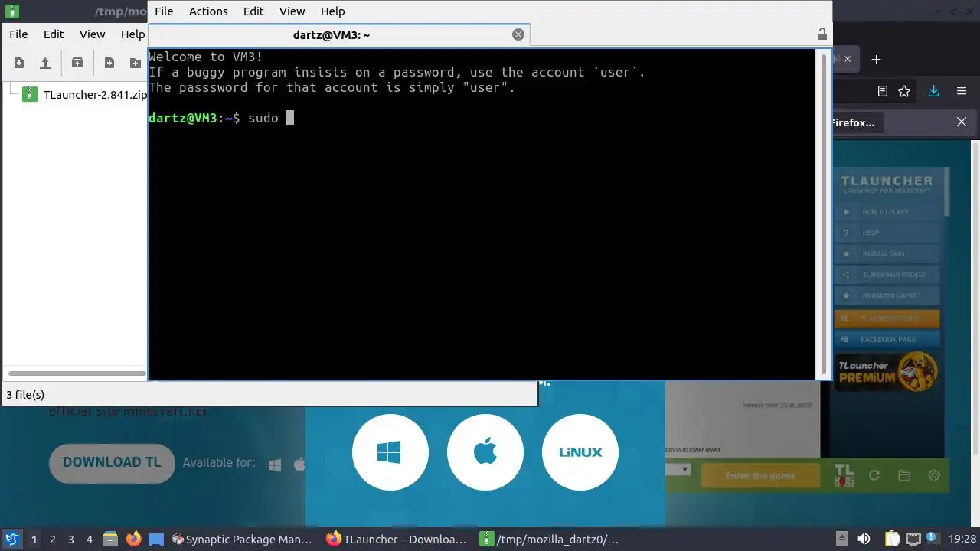Viewport: 980px width, 551px height.
Task: Open View menu in archive manager
Action: pyautogui.click(x=92, y=34)
